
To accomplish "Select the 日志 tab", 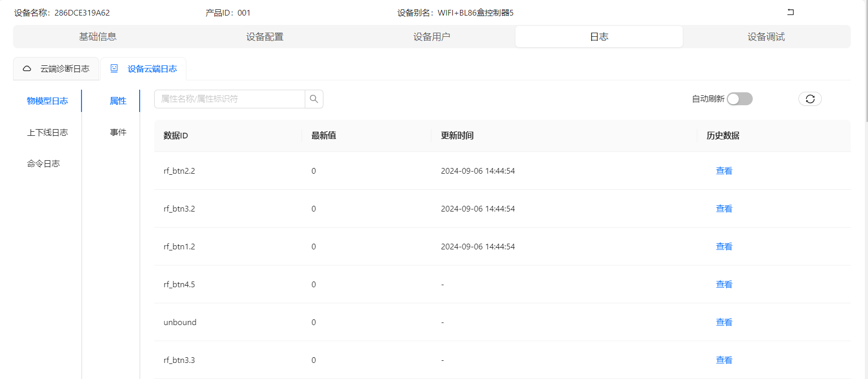I will tap(599, 37).
